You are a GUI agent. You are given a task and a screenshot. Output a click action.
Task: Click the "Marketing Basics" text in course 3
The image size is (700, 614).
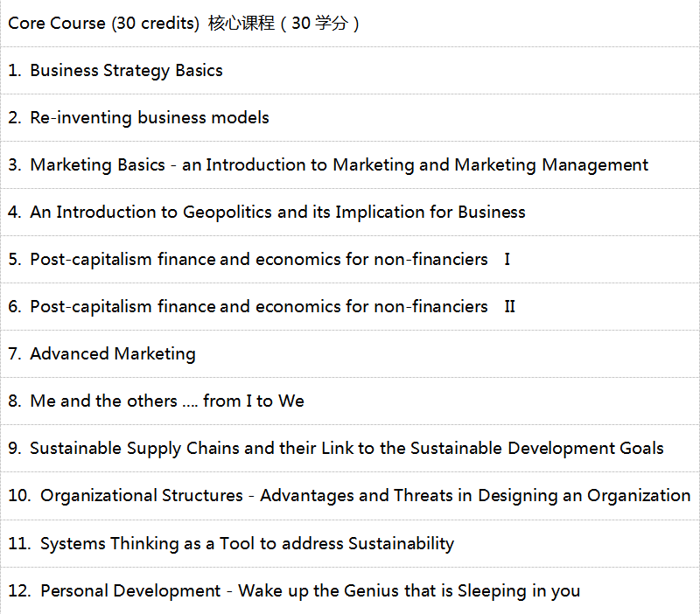97,165
